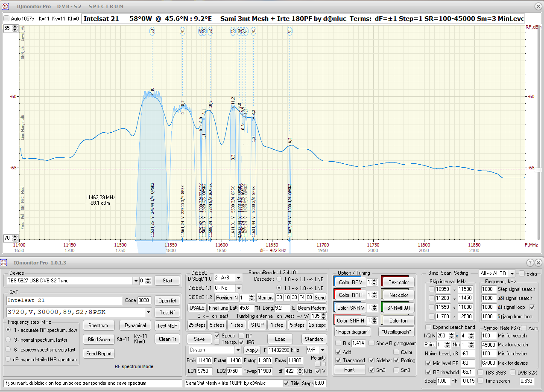
Task: Click the Apply button
Action: click(x=252, y=350)
